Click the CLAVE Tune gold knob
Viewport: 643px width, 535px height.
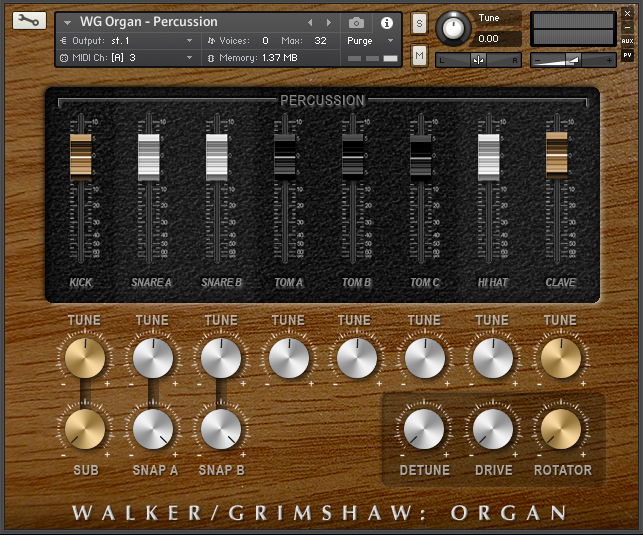[x=561, y=358]
